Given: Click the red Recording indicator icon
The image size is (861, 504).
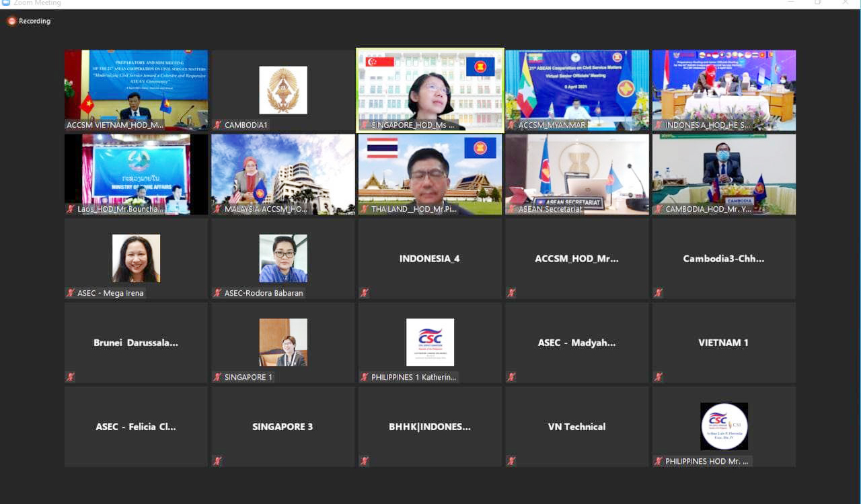Looking at the screenshot, I should point(11,21).
